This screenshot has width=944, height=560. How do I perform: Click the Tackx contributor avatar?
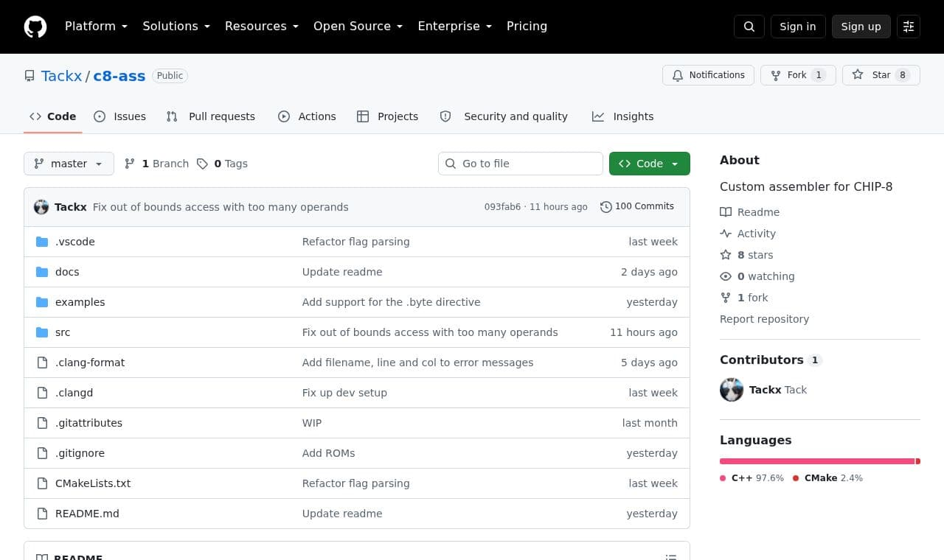pyautogui.click(x=732, y=390)
